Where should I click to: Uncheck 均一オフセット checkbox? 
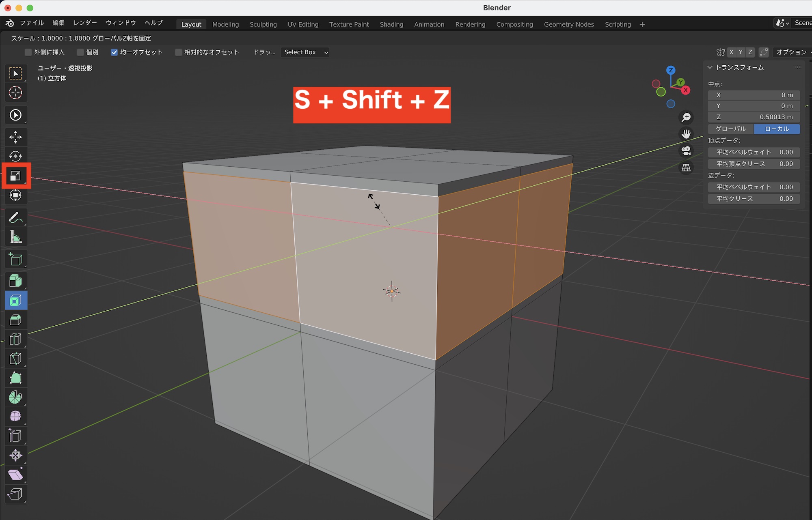coord(114,52)
